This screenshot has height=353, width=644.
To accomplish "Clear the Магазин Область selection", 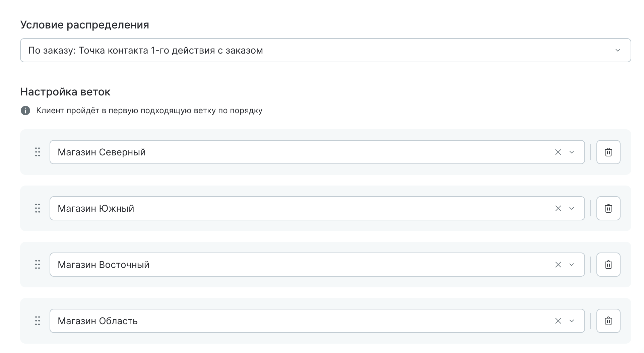I will 558,321.
